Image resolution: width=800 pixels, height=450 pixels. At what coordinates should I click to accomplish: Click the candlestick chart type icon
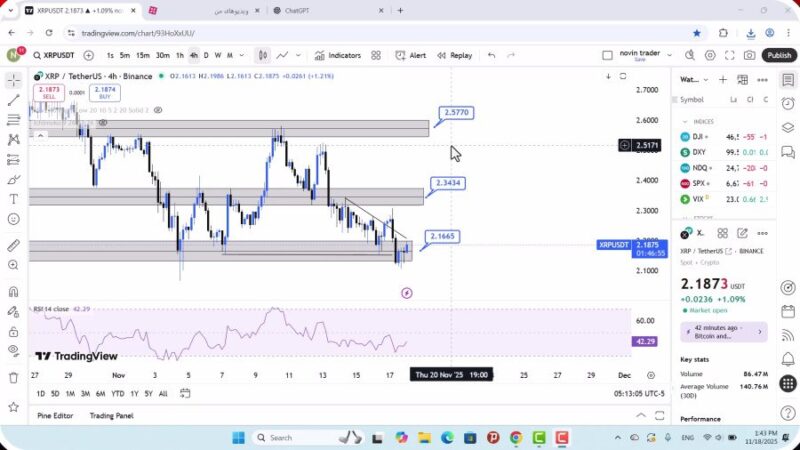pyautogui.click(x=262, y=56)
